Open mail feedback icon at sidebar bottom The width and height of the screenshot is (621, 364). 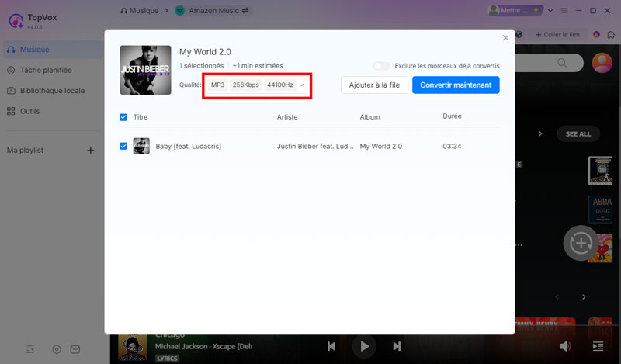tap(75, 349)
